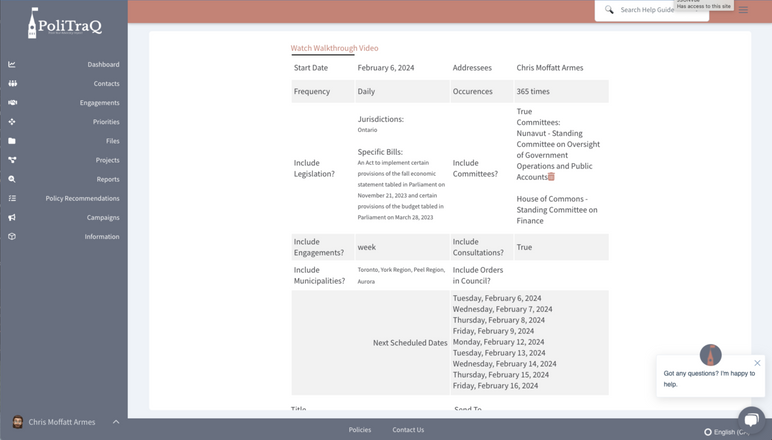Click the Search Help Guide field
Viewport: 772px width, 440px height.
(651, 10)
